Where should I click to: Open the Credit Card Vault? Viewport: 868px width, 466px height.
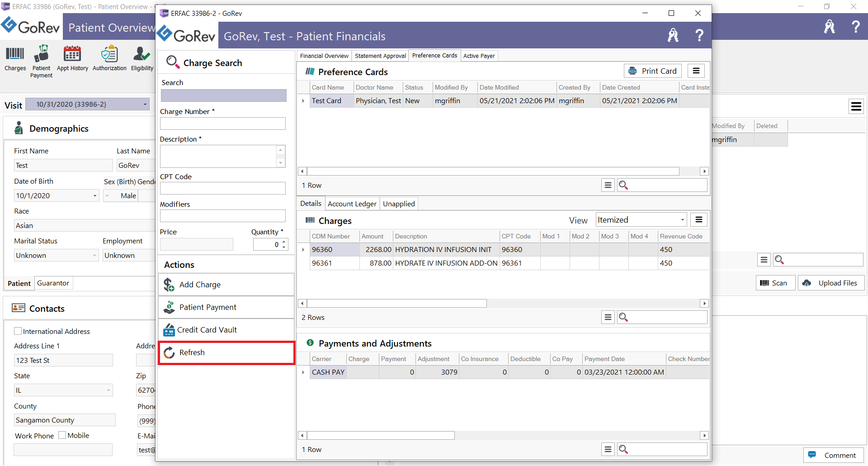[x=226, y=330]
